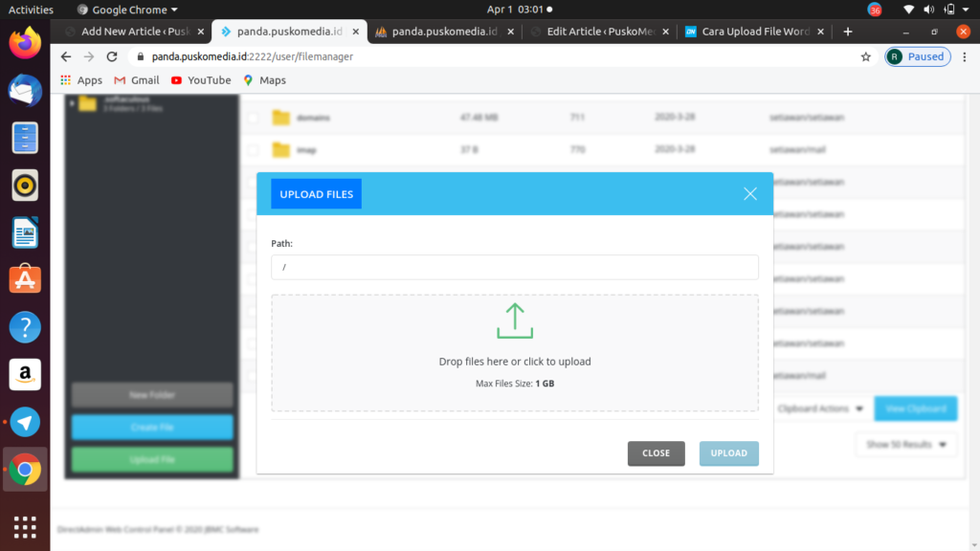Open LibreOffice Writer from the dock

[x=25, y=233]
